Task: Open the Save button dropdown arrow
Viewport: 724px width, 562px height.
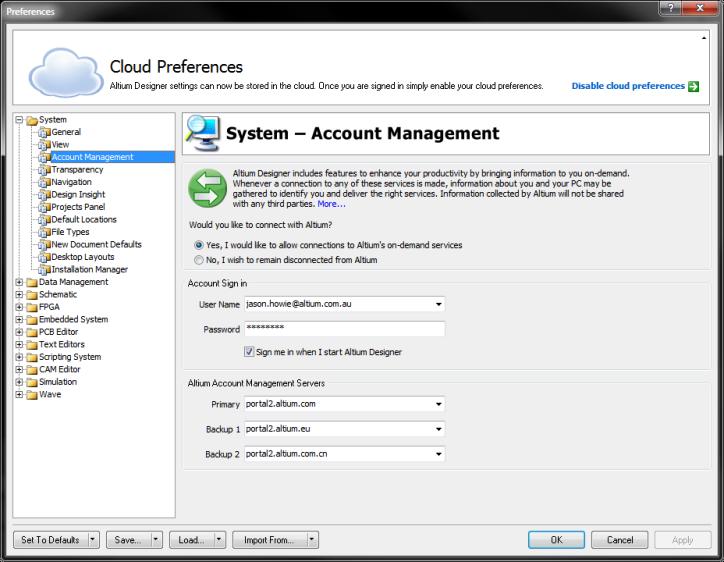Action: [x=156, y=539]
